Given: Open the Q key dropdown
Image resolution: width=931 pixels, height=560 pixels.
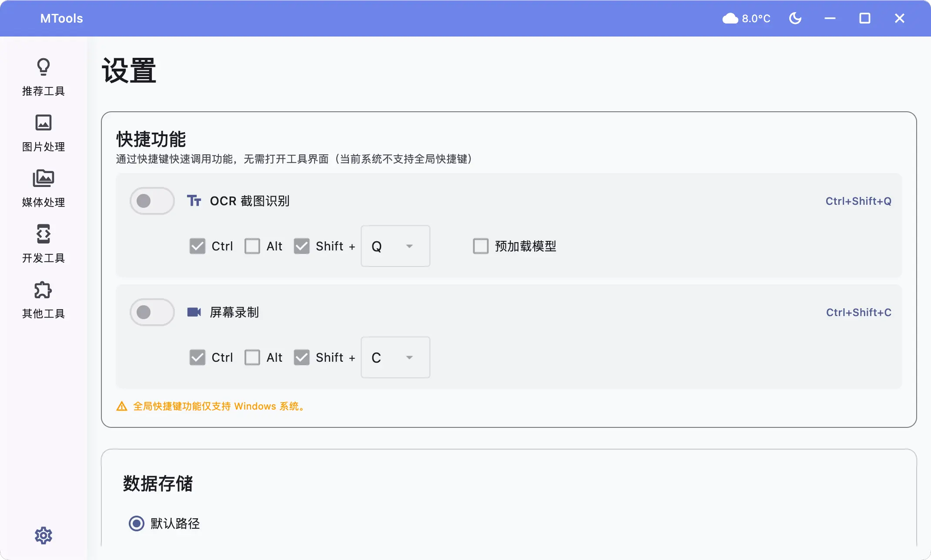Looking at the screenshot, I should pyautogui.click(x=395, y=246).
